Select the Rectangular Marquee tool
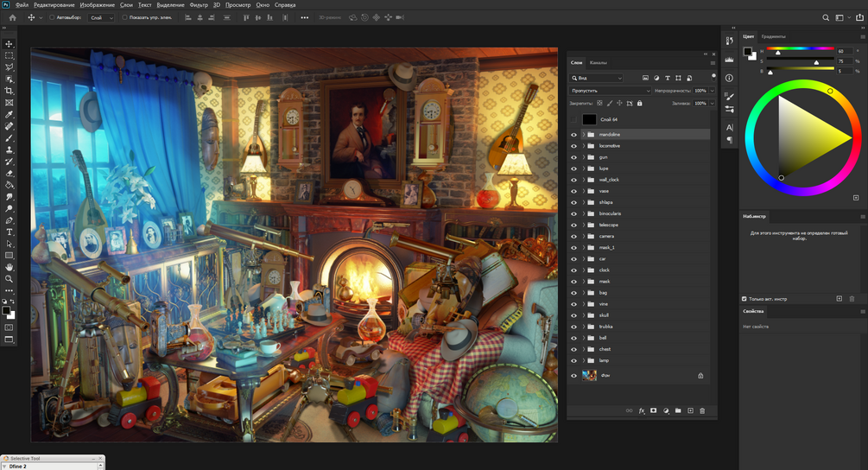The width and height of the screenshot is (868, 470). point(9,56)
